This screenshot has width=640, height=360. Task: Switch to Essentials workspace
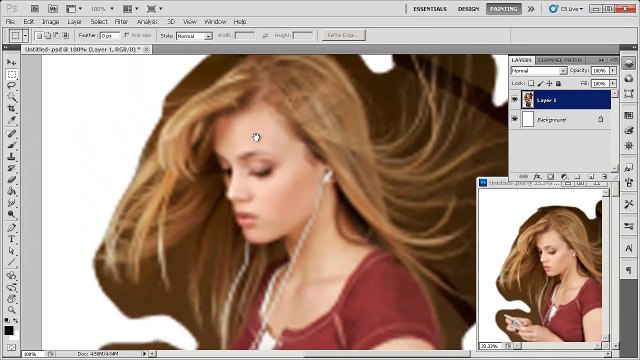pyautogui.click(x=430, y=9)
